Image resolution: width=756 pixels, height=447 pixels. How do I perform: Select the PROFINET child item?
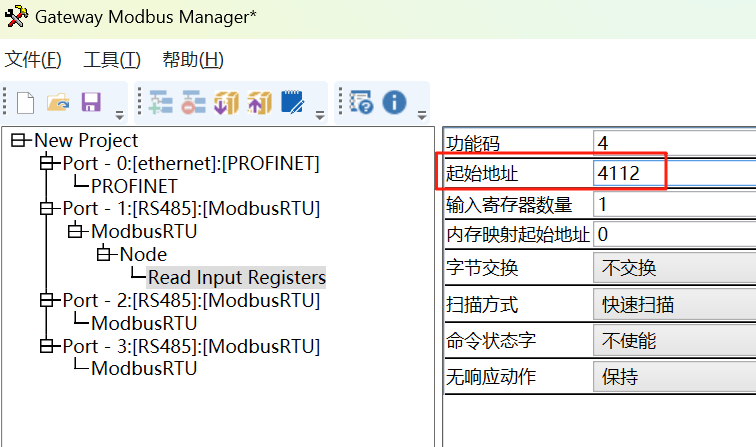134,186
